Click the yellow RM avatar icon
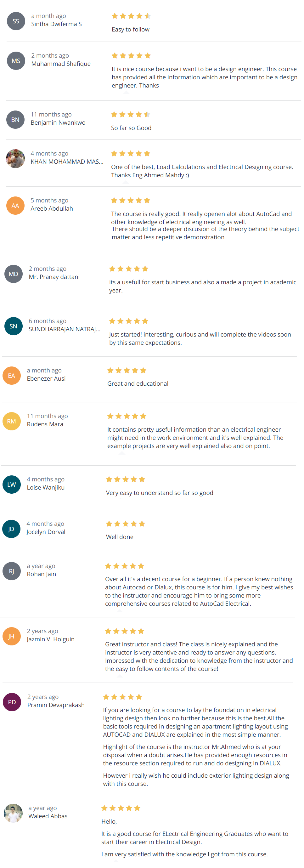The image size is (304, 868). coord(11,422)
